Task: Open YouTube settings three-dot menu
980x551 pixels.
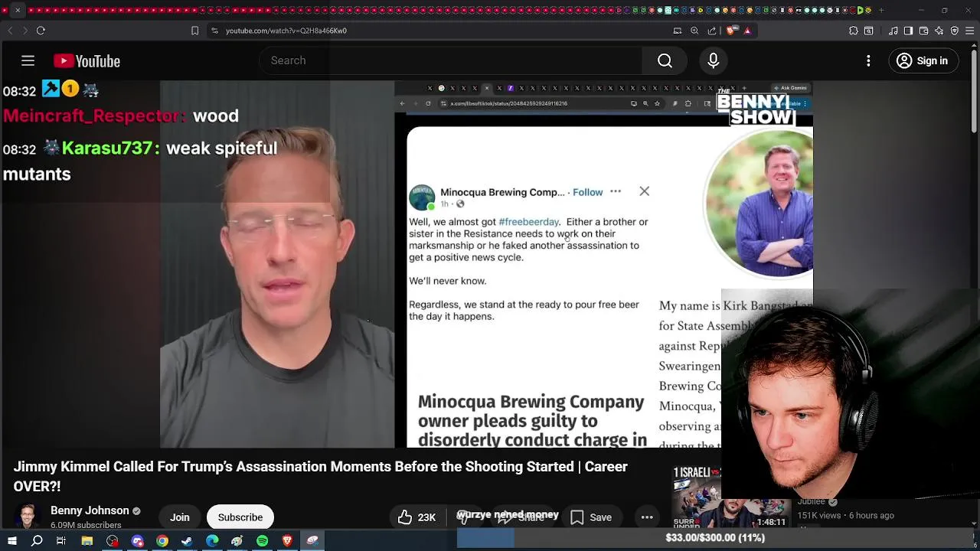Action: 868,60
